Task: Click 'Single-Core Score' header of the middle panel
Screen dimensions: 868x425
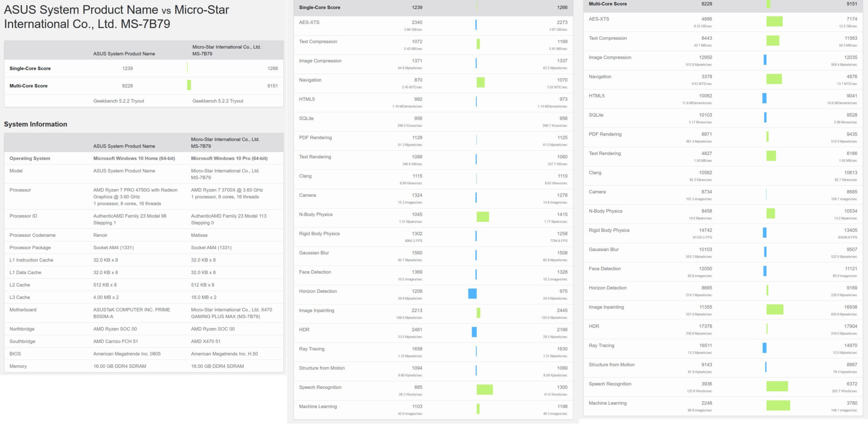Action: click(x=319, y=8)
